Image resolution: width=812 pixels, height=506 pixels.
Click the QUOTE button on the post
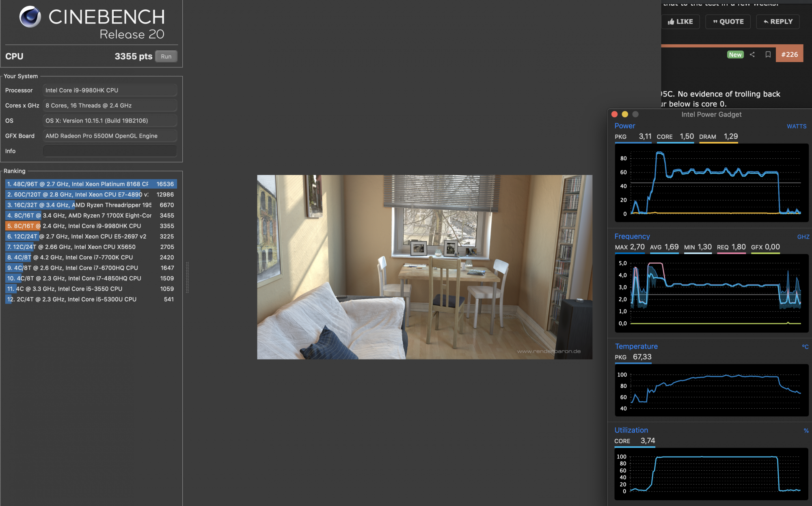[728, 22]
